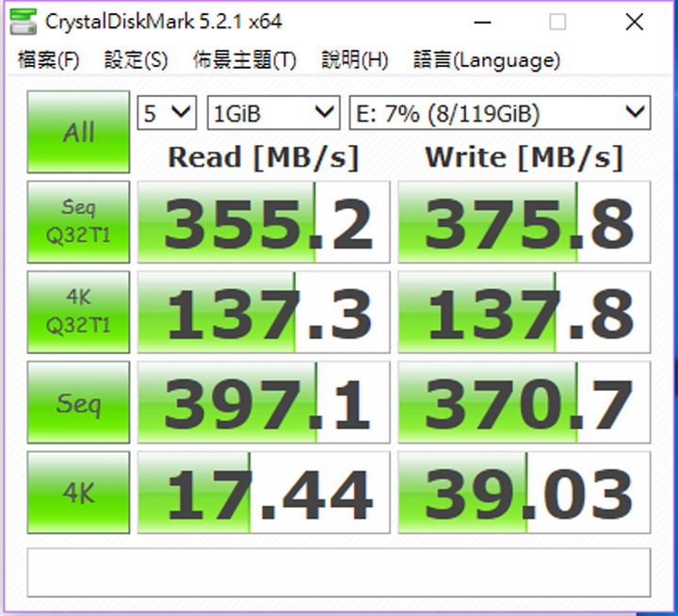The image size is (678, 616).
Task: Open the 佈景主題(T) theme menu
Action: 245,60
